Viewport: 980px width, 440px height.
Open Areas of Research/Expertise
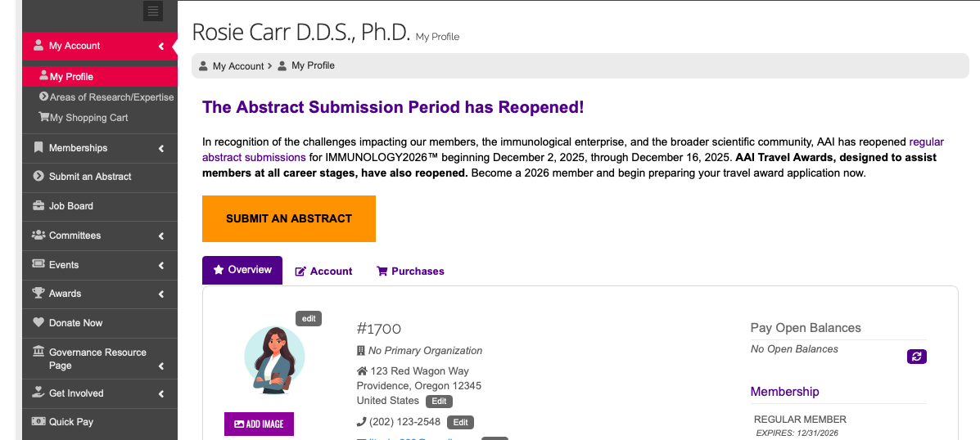point(111,97)
